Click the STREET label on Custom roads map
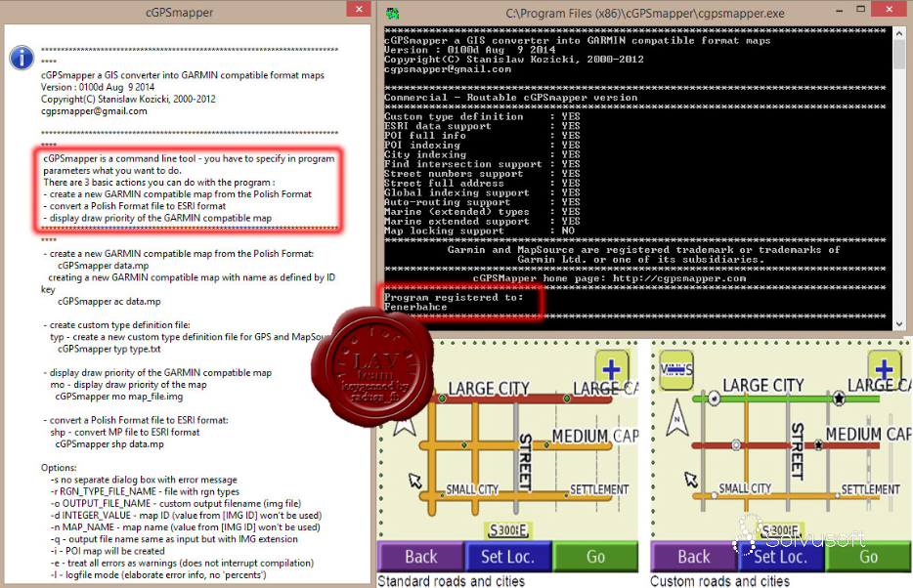 pyautogui.click(x=797, y=451)
